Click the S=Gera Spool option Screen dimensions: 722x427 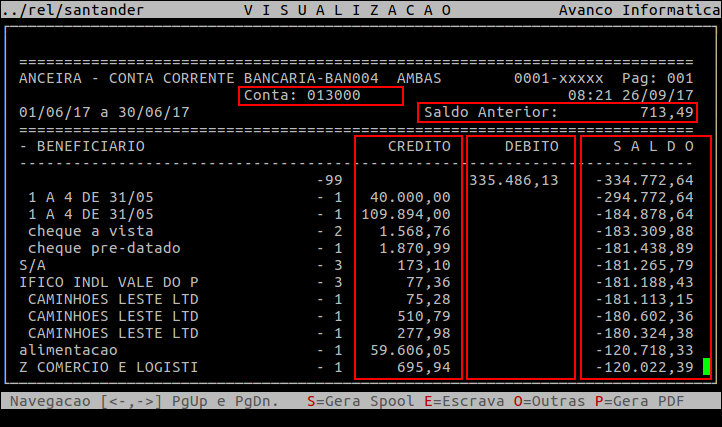pos(349,401)
